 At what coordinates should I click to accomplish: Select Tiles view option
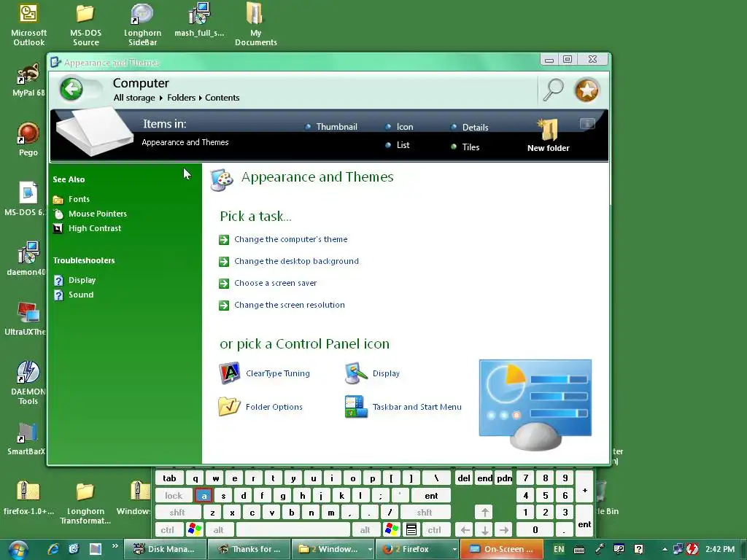(465, 147)
